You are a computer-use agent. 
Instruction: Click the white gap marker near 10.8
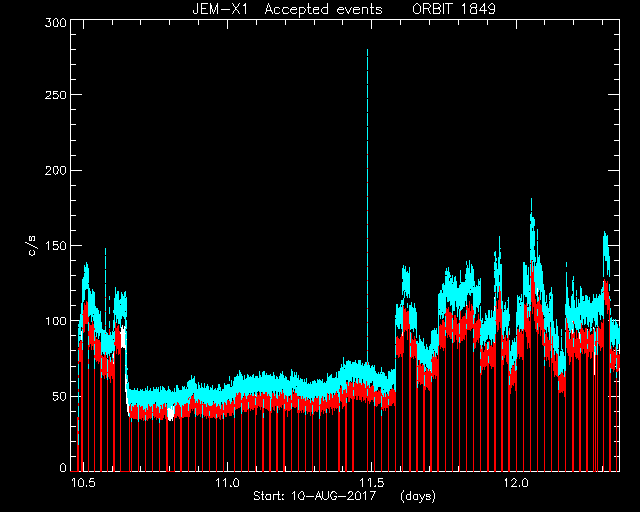click(171, 412)
